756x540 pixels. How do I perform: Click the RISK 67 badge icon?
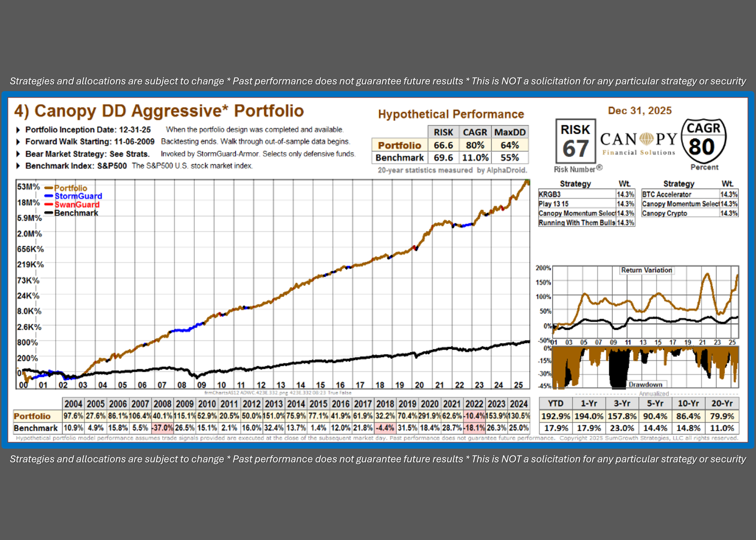pyautogui.click(x=575, y=141)
